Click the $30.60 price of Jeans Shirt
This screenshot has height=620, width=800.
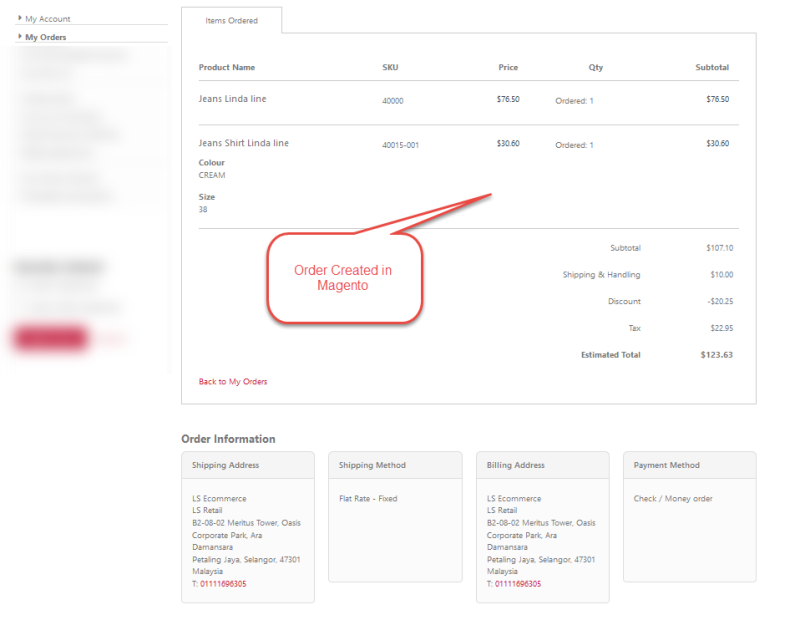click(x=508, y=144)
